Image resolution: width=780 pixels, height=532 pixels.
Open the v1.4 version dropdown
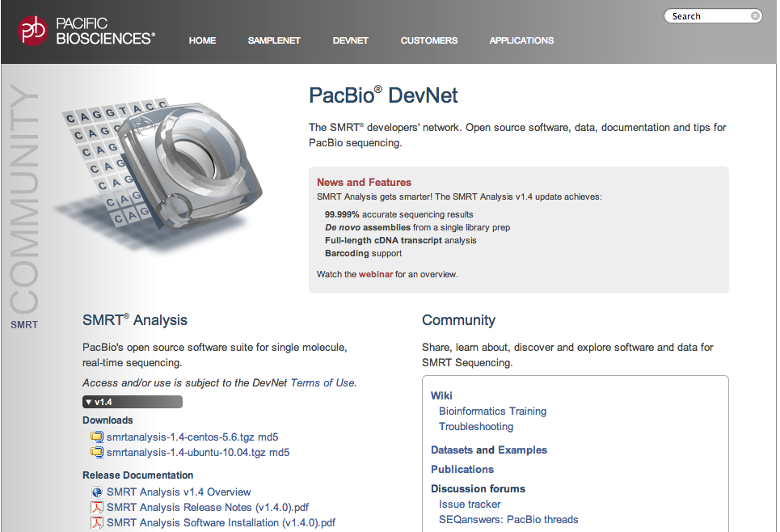click(132, 401)
